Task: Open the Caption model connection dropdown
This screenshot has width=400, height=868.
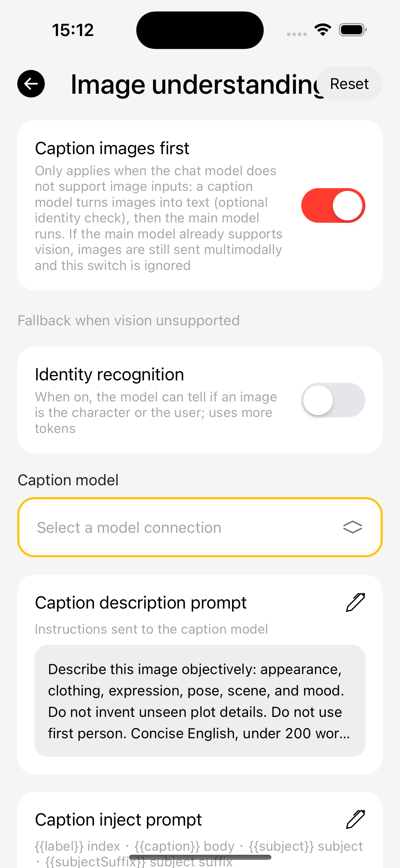Action: click(x=200, y=527)
